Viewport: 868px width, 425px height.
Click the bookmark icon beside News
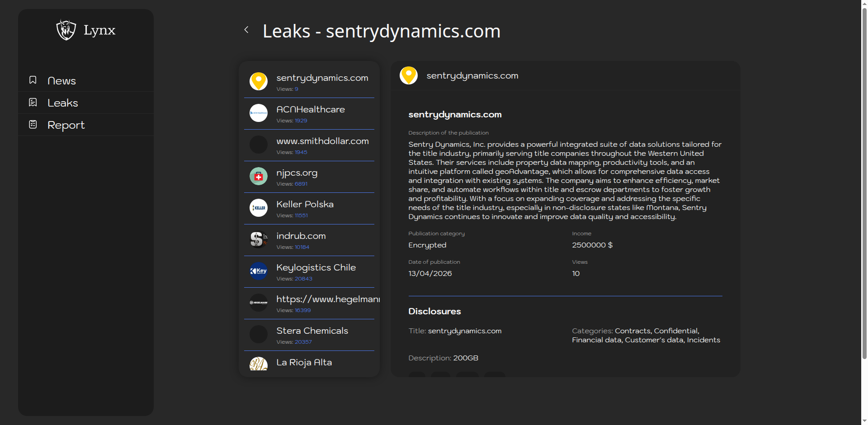point(33,80)
